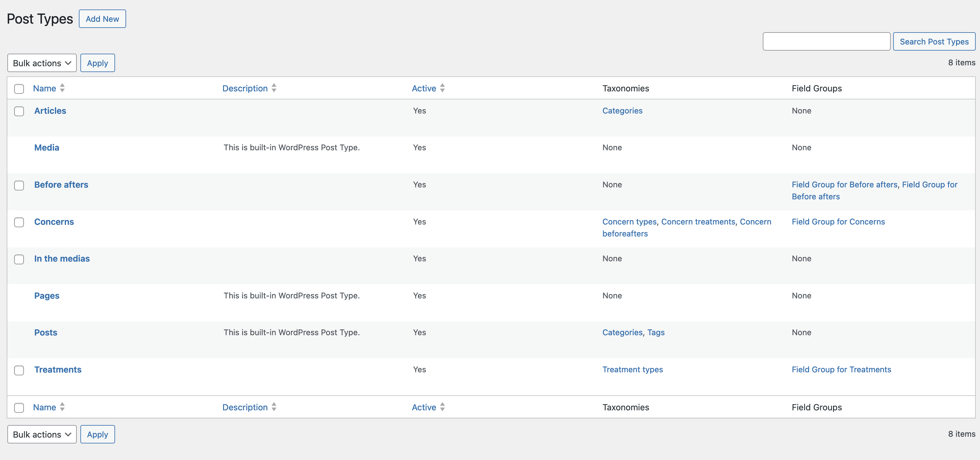Toggle select-all checkbox in bottom footer row

tap(19, 408)
